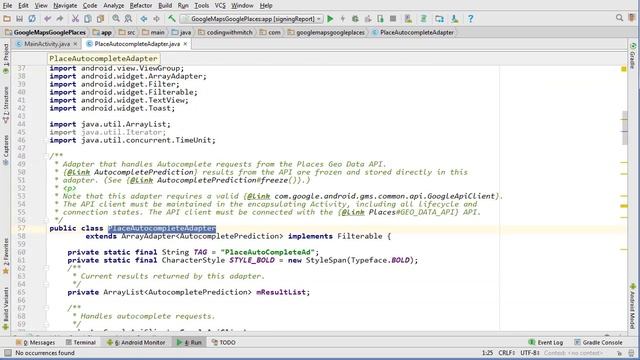Click the Debug bug icon

(355, 19)
